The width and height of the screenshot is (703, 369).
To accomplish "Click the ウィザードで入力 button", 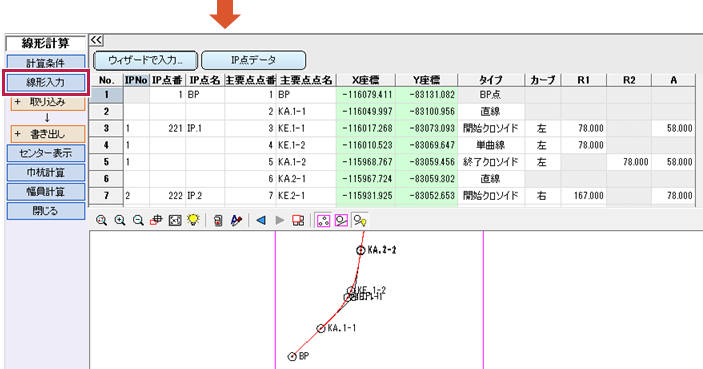I will [145, 60].
